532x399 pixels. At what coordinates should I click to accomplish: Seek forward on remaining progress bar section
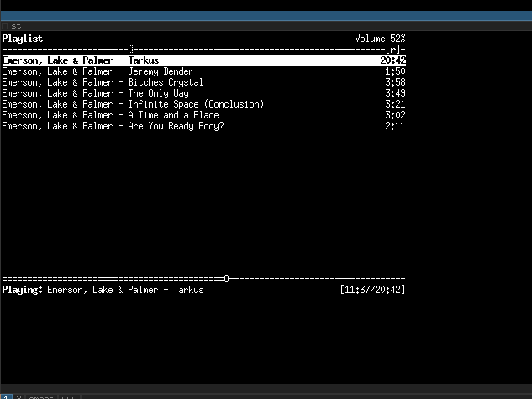pyautogui.click(x=318, y=278)
